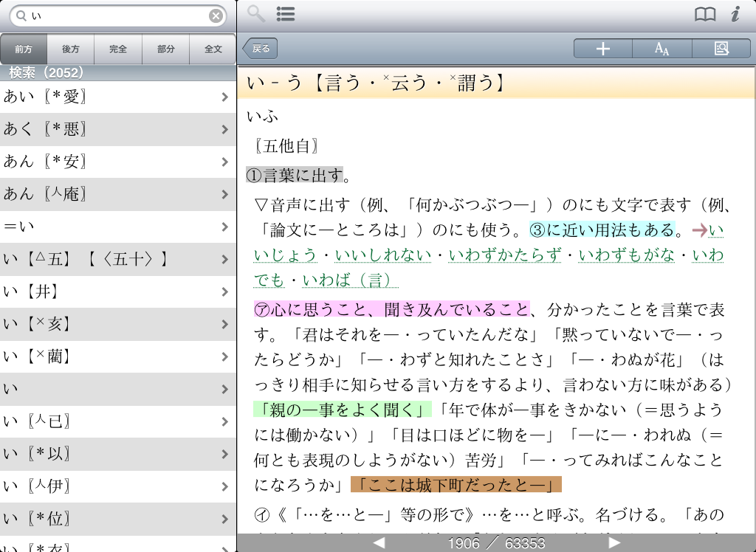Go to the next entry with right arrow
Screen dimensions: 756x552
pos(614,543)
